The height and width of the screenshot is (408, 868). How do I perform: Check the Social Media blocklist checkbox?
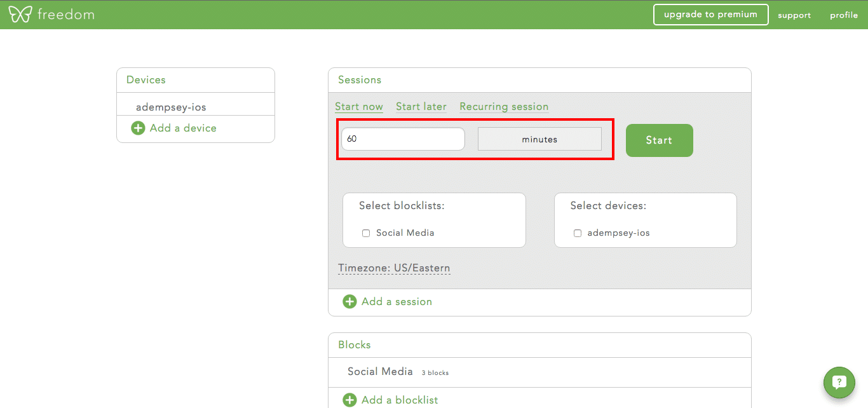coord(366,233)
